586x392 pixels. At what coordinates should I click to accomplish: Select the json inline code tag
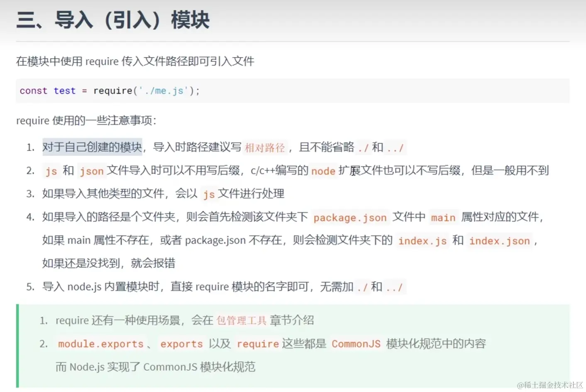tap(92, 171)
